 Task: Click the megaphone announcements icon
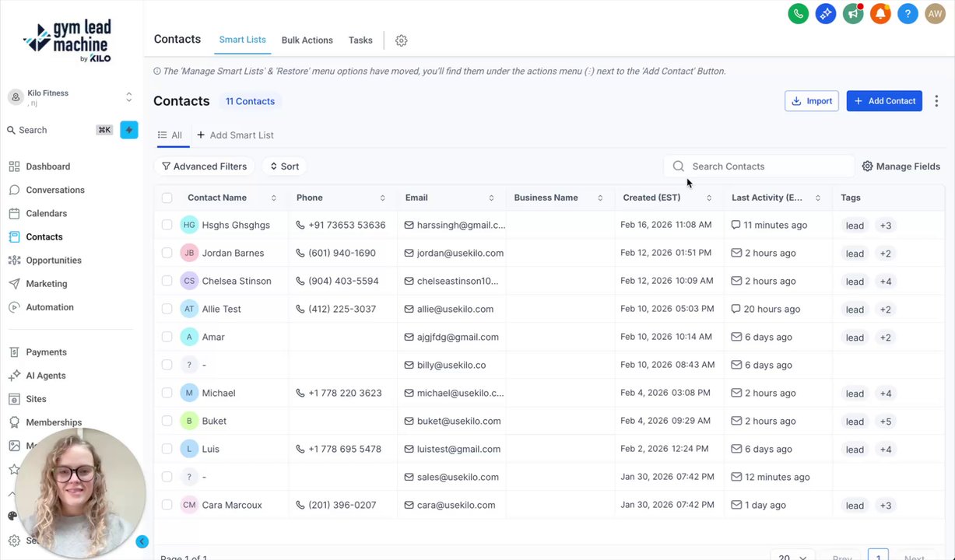(x=853, y=14)
